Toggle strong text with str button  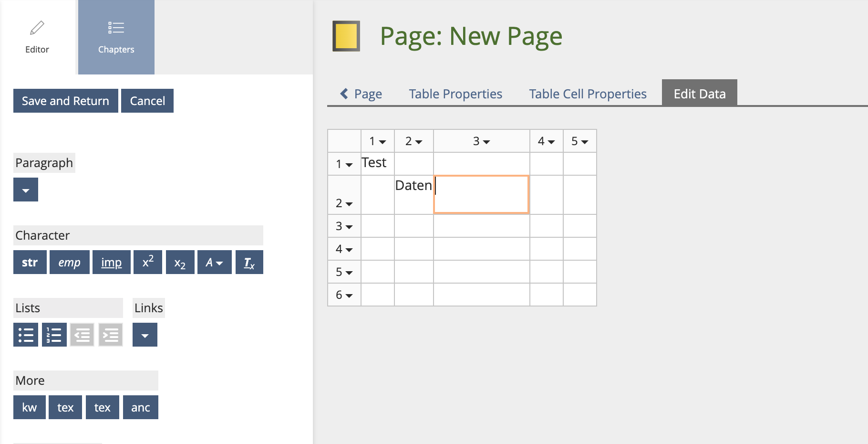click(x=30, y=262)
